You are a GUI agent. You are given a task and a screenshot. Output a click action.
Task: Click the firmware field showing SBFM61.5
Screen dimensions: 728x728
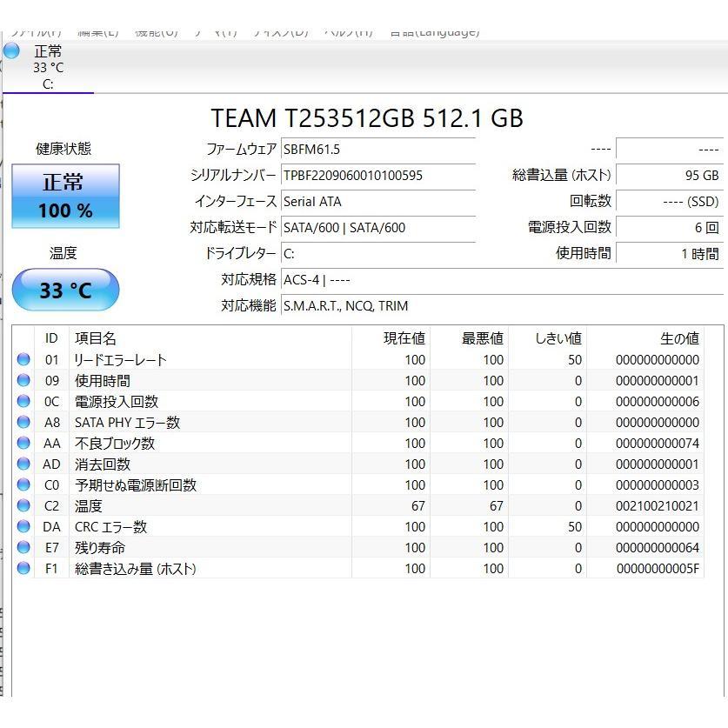coord(378,150)
